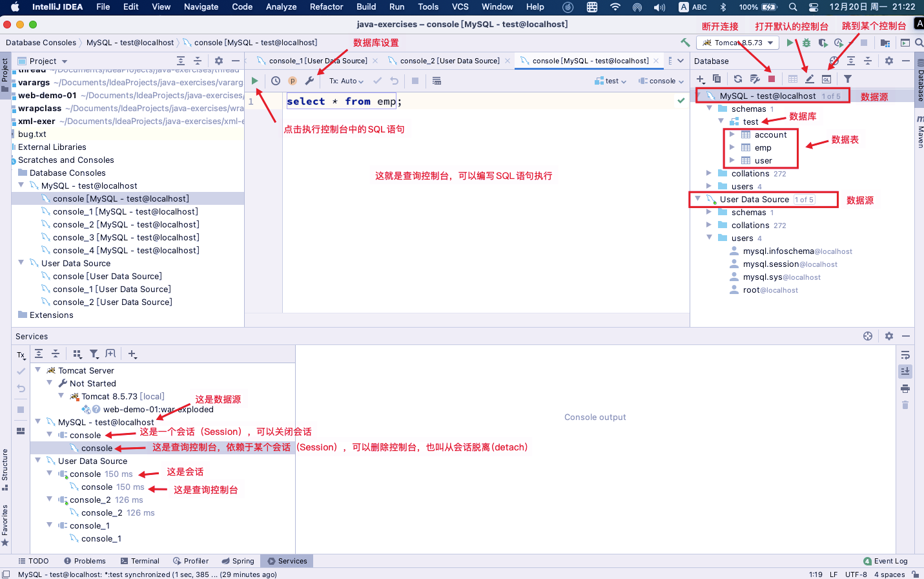The height and width of the screenshot is (579, 924).
Task: Add service with plus in Services toolbar
Action: click(x=132, y=353)
